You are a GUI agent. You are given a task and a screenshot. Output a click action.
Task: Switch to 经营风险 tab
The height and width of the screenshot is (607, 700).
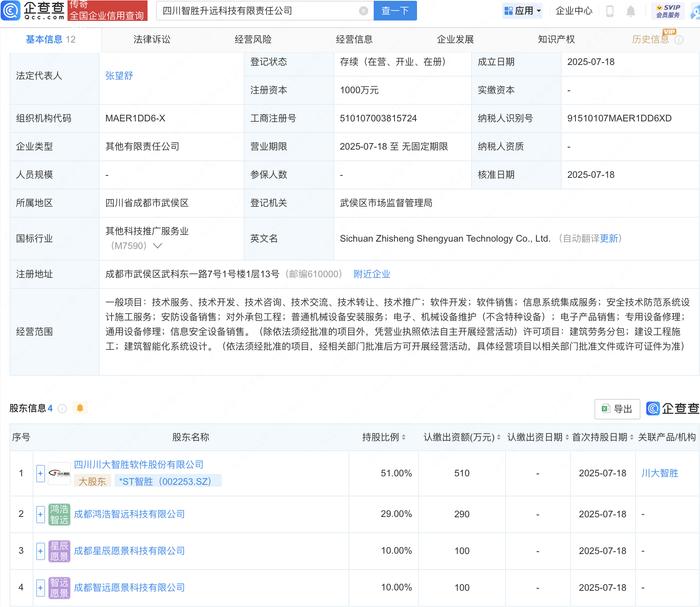pos(253,39)
